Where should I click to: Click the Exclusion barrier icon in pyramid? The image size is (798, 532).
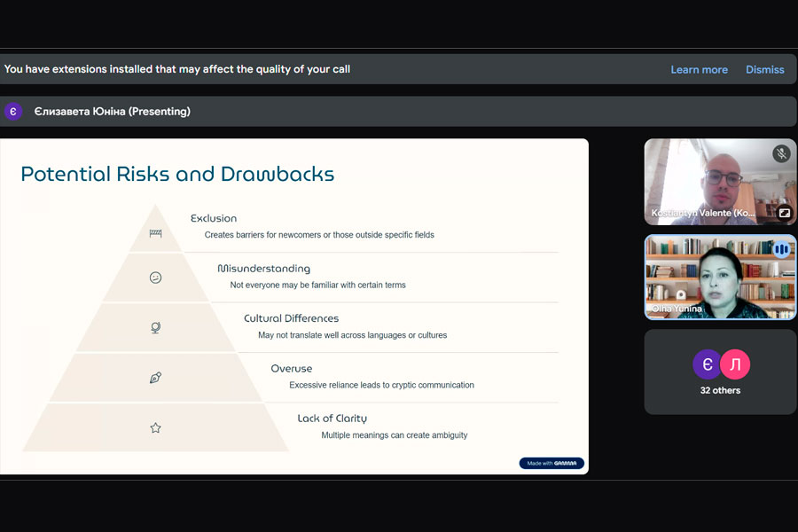point(156,233)
